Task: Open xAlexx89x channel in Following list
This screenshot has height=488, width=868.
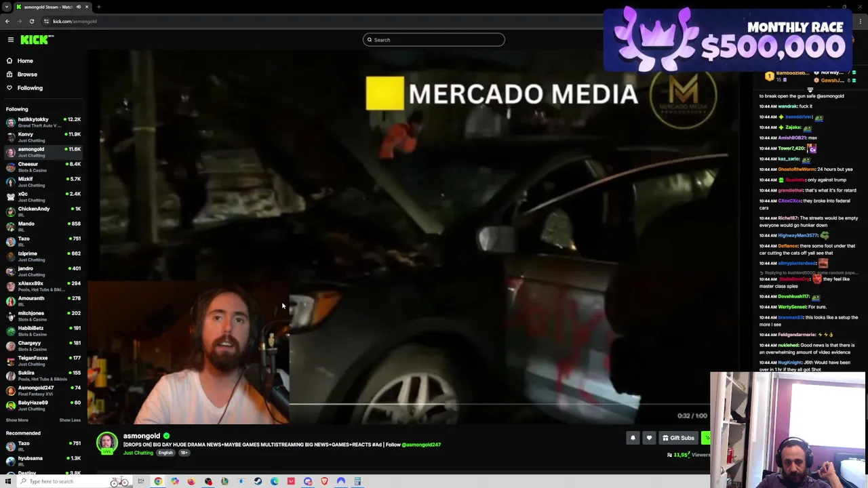Action: coord(42,286)
